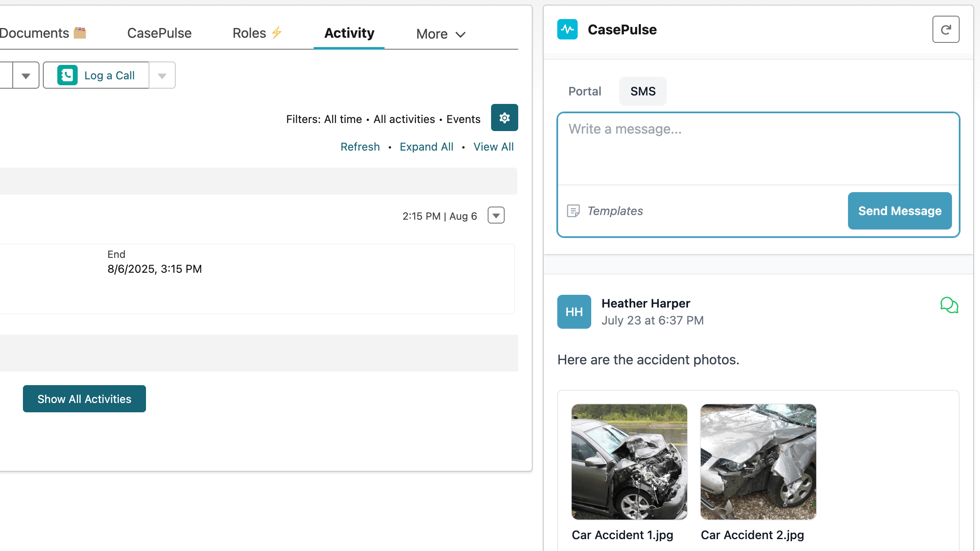This screenshot has height=551, width=980.
Task: Select the Log a Call phone icon
Action: (x=68, y=75)
